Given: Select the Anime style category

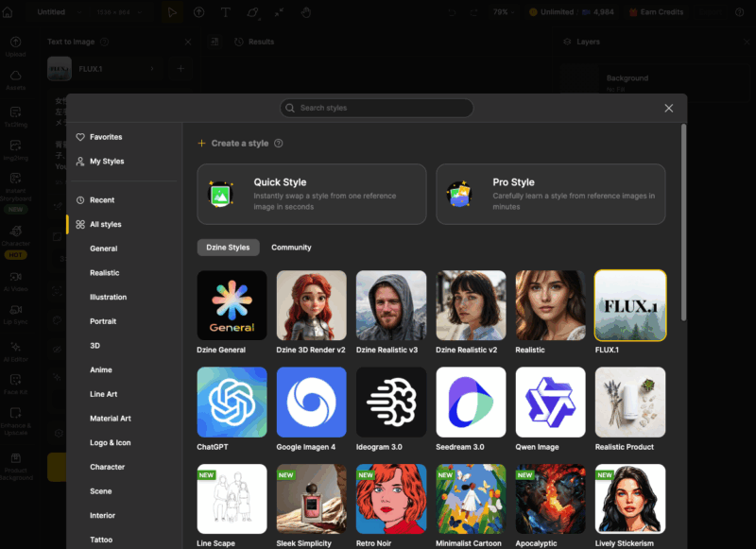Looking at the screenshot, I should (x=101, y=369).
